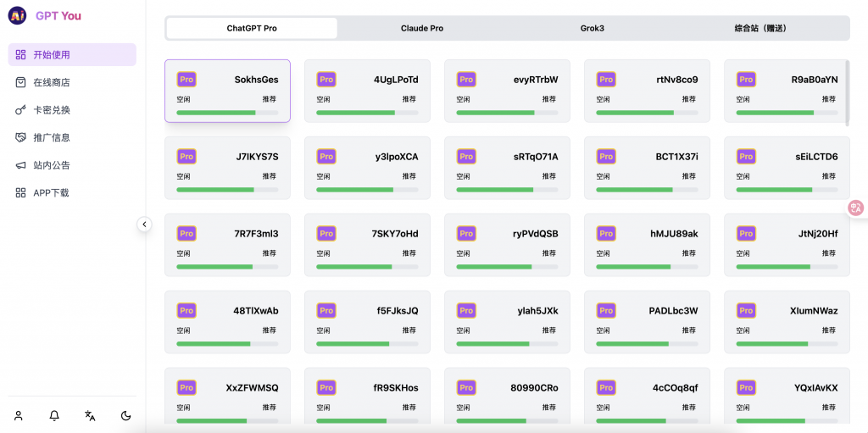Click the Pro badge on sRTqO71A card
868x433 pixels.
466,157
